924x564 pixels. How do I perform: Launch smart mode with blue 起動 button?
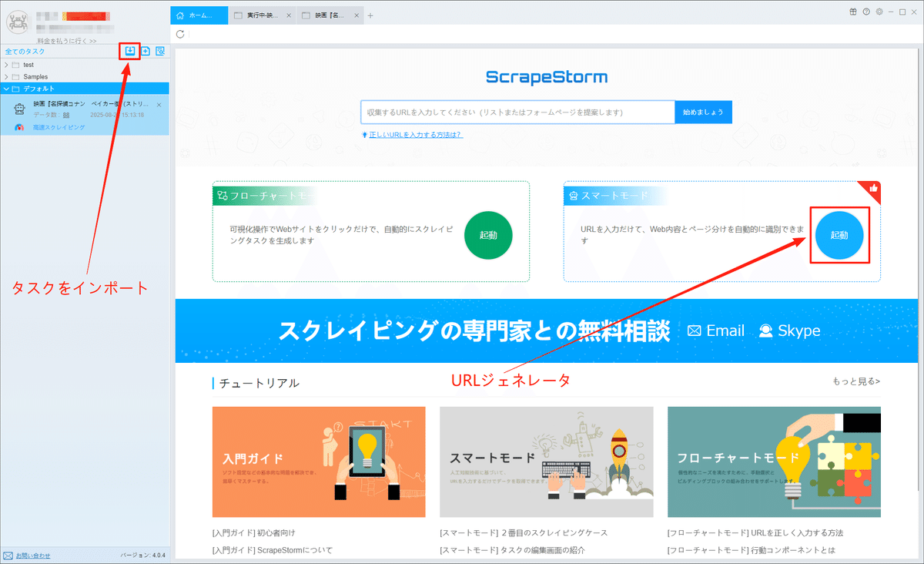(x=839, y=235)
